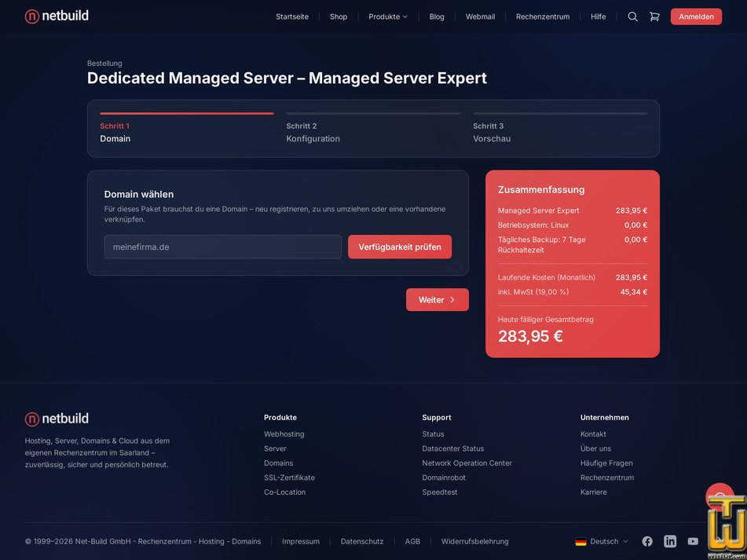Open Datacenter Status link

(452, 448)
